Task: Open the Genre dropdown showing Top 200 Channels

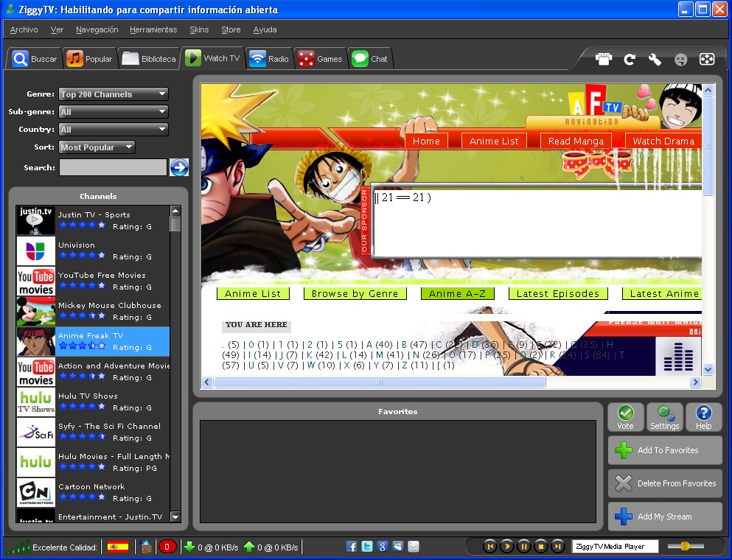Action: coord(113,94)
